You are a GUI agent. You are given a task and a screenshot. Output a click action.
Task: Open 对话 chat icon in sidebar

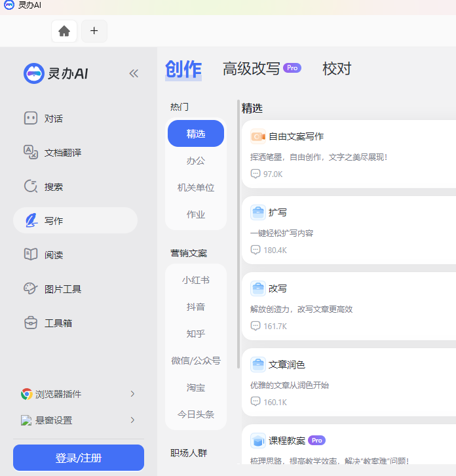click(x=31, y=118)
